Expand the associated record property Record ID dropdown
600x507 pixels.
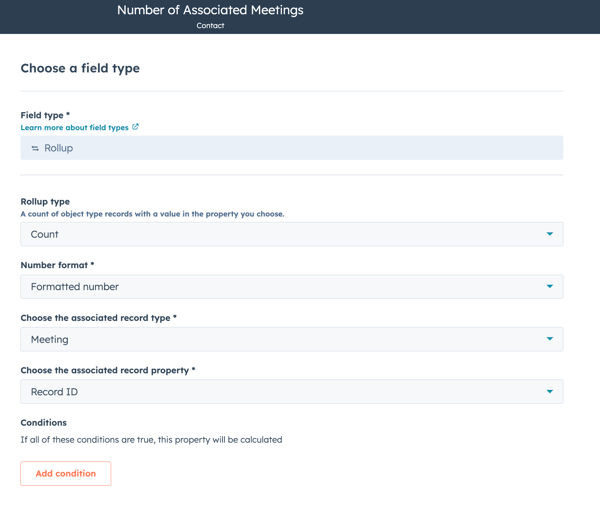click(x=291, y=392)
